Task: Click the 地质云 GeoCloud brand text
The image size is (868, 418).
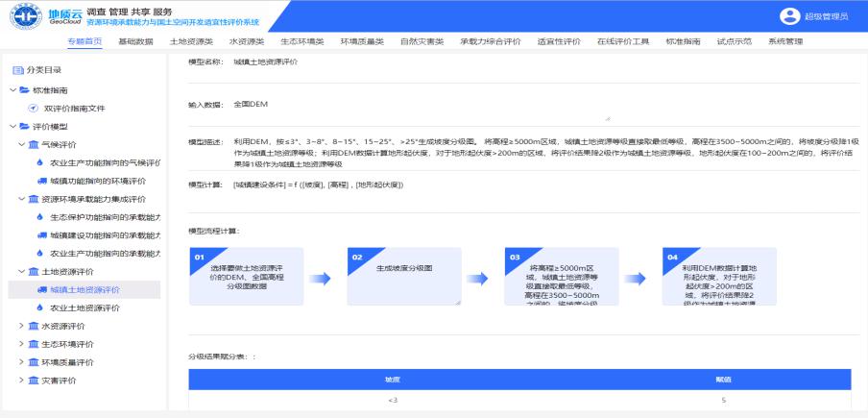Action: click(x=65, y=16)
